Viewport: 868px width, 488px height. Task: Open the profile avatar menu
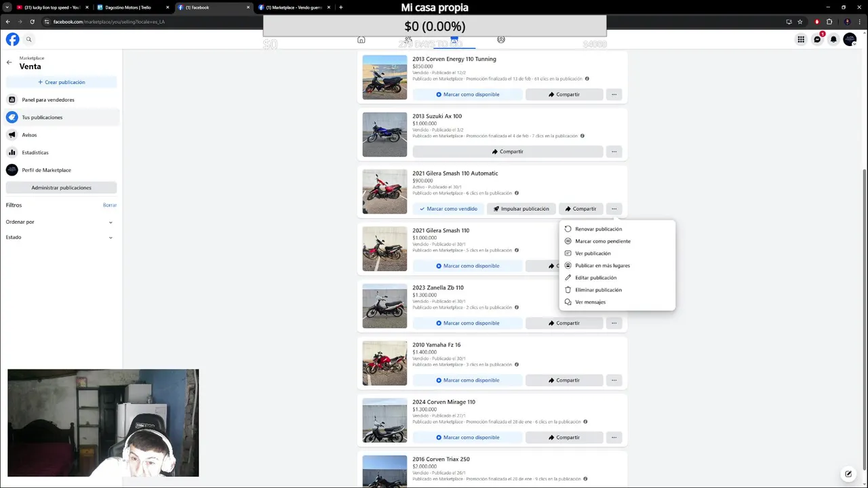(850, 39)
